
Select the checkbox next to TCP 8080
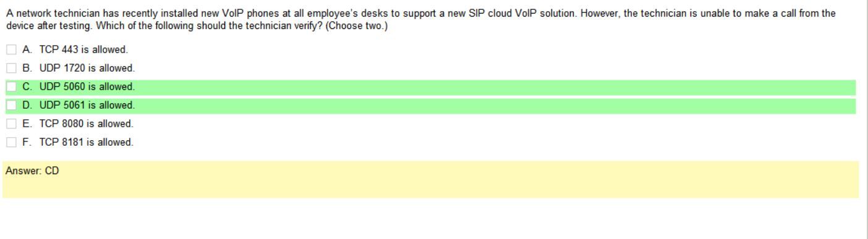pos(12,124)
